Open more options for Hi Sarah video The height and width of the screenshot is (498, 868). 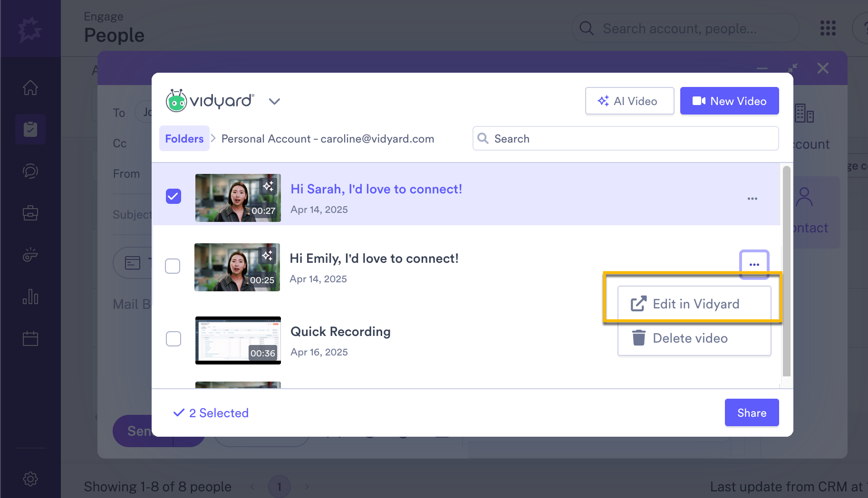(x=752, y=199)
